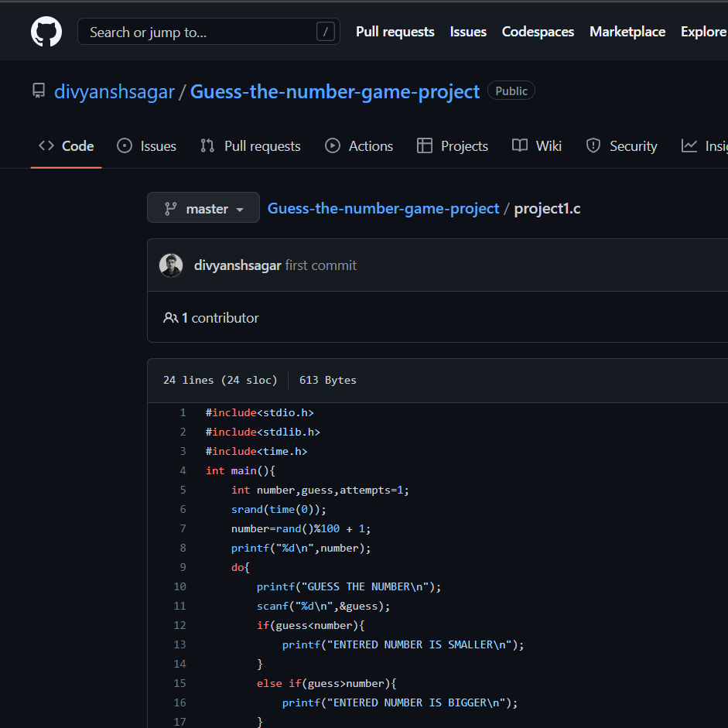Viewport: 728px width, 728px height.
Task: Switch to the repository Issues tab
Action: [x=147, y=145]
